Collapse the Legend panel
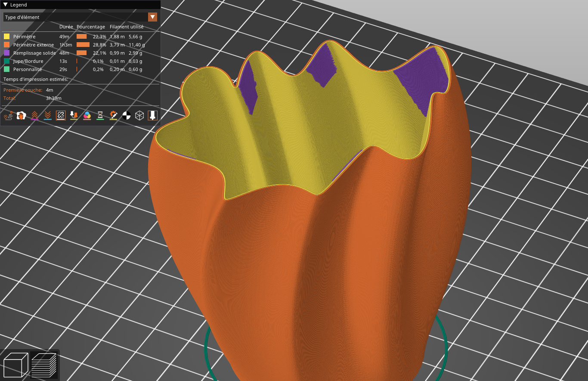The image size is (588, 381). pos(6,5)
